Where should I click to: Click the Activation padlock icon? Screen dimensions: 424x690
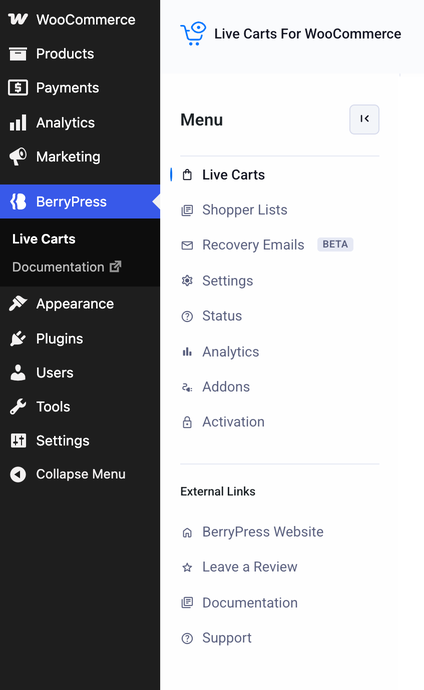point(187,422)
